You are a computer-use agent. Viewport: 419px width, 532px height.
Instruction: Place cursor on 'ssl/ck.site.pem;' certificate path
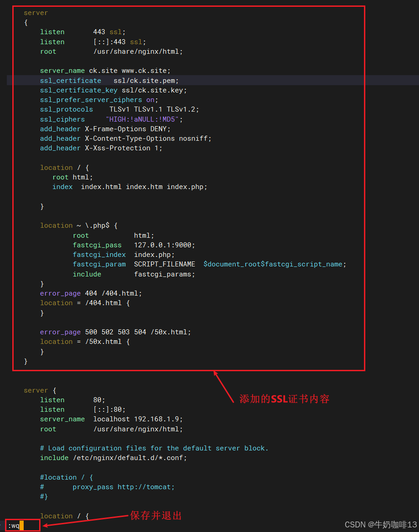point(146,81)
